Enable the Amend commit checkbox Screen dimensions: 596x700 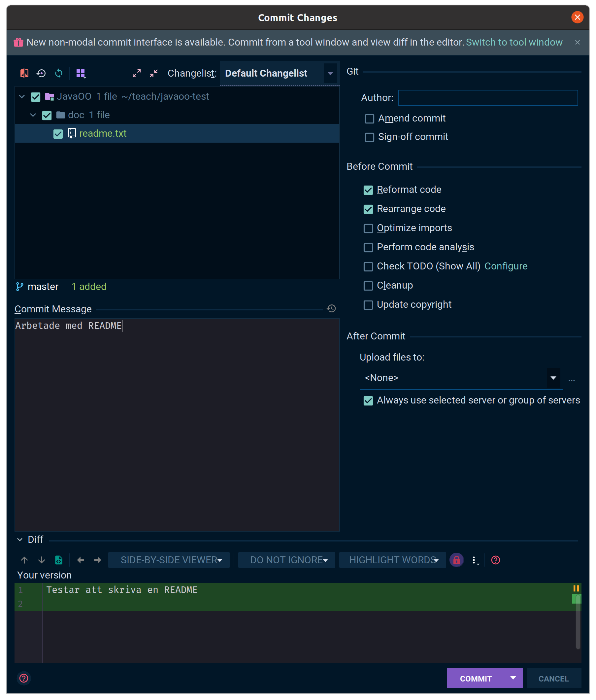pyautogui.click(x=369, y=119)
